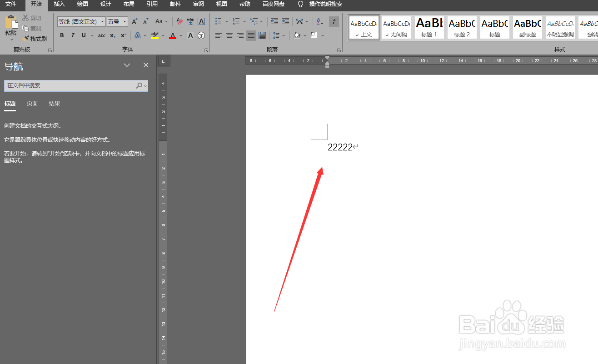The width and height of the screenshot is (598, 364).
Task: Clear all formatting with eraser icon
Action: tap(179, 21)
